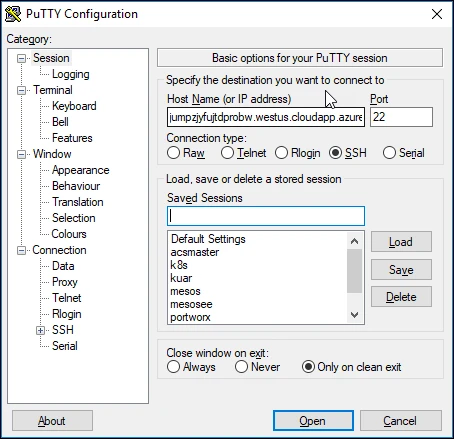Viewport: 454px width, 439px height.
Task: Open the Rlogin category in tree
Action: [67, 314]
